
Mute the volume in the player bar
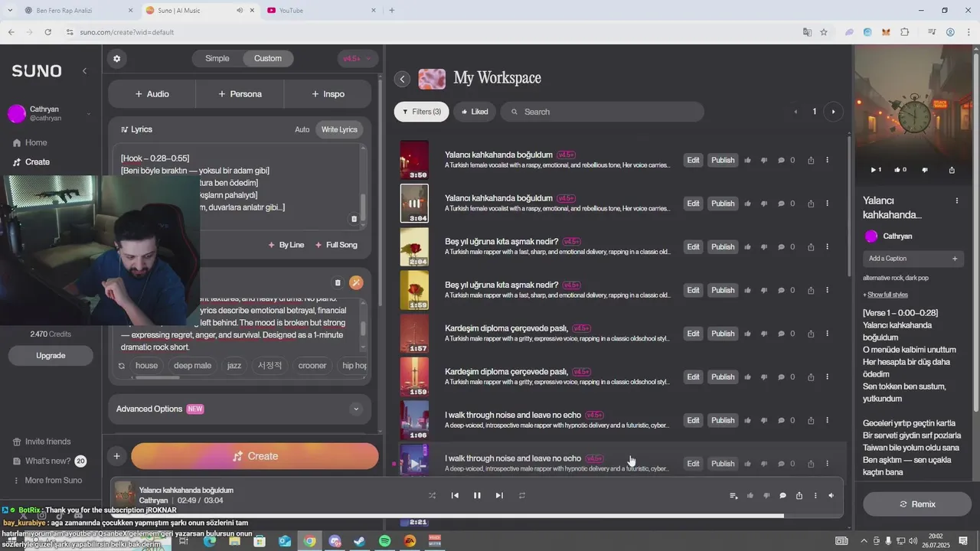coord(831,496)
